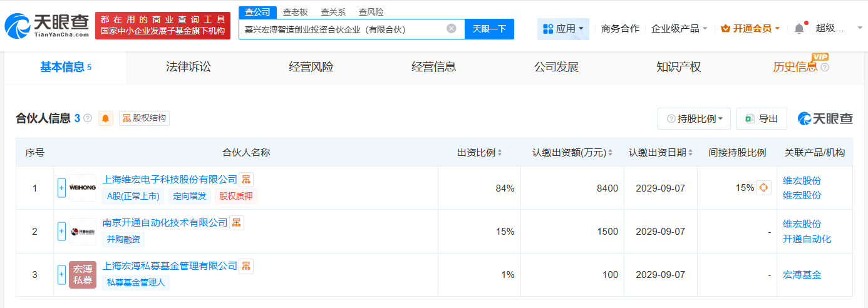Switch to 查老板 search tab

click(x=295, y=12)
